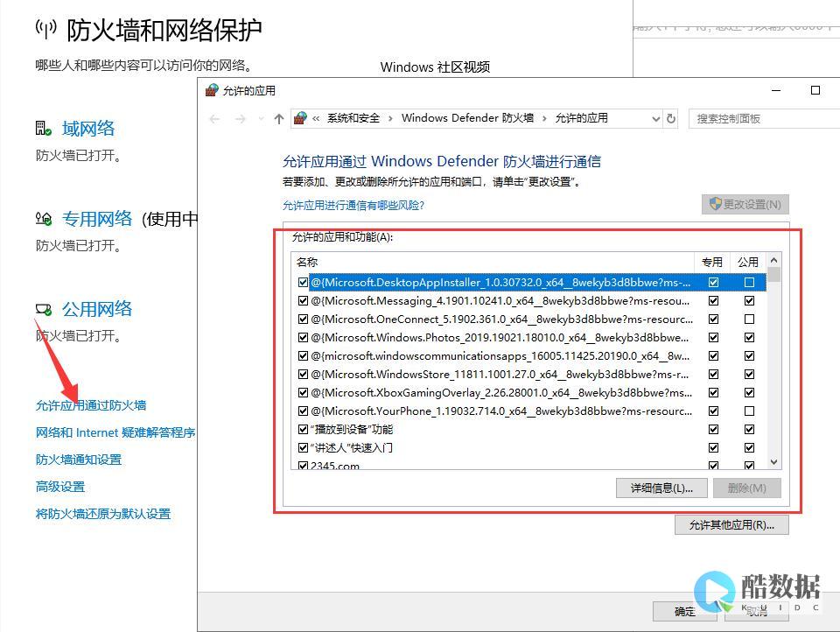
Task: Toggle name checkbox for "讲述人"快速入门
Action: pos(303,447)
